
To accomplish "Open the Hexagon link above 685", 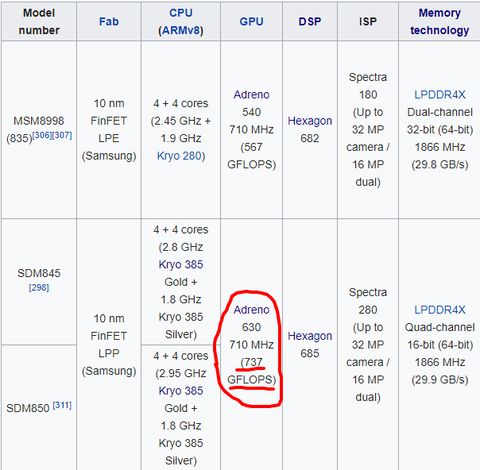I will click(x=310, y=336).
